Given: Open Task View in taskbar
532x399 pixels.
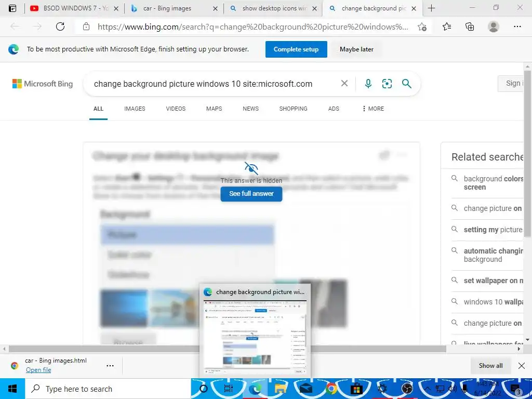Looking at the screenshot, I should [x=229, y=389].
